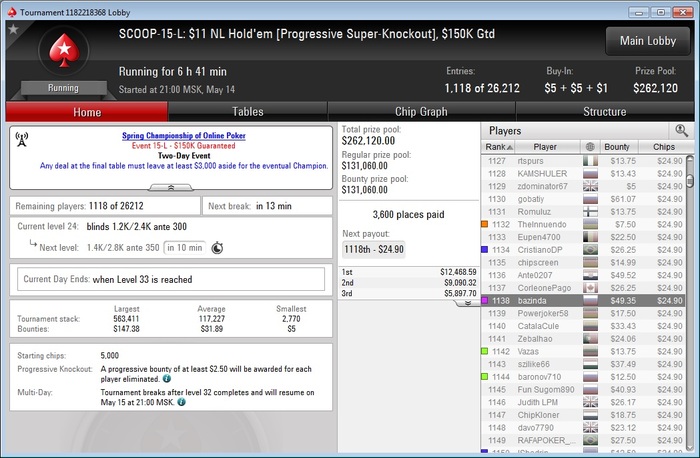Select player row RAFAPOKER_

583,441
